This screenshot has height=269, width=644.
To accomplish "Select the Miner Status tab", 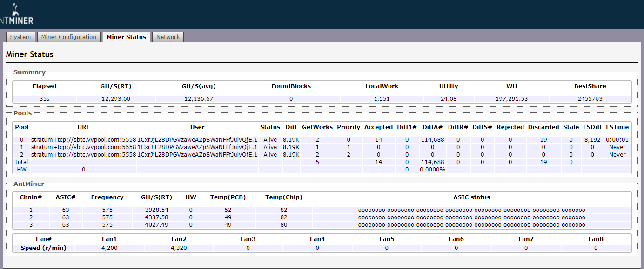I will [x=126, y=37].
